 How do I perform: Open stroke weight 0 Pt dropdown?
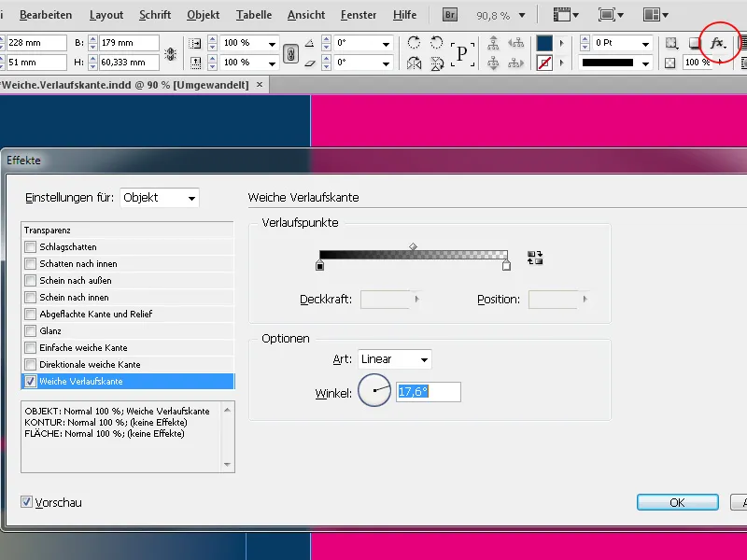point(645,44)
